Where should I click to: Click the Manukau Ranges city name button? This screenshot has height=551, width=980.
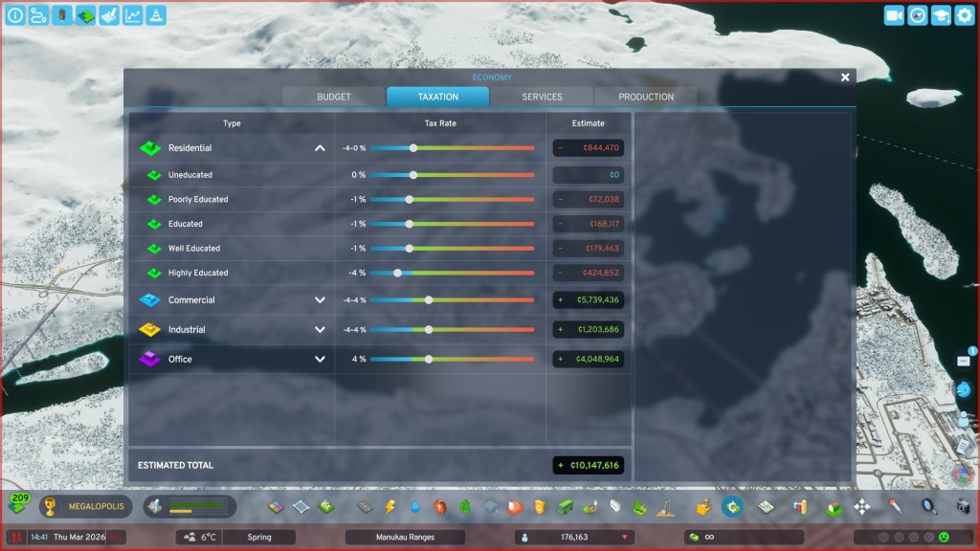pyautogui.click(x=405, y=538)
